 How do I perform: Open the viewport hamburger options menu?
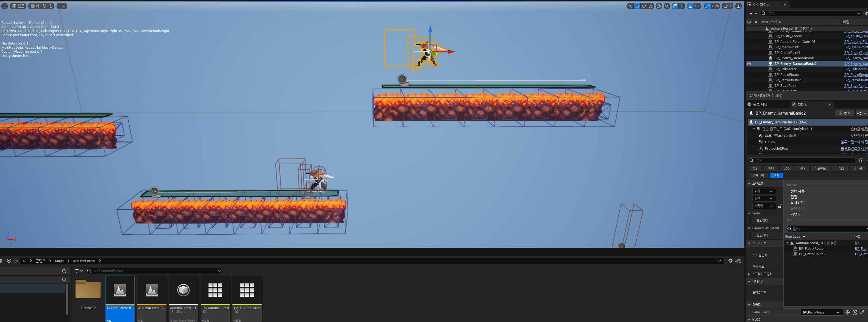pyautogui.click(x=5, y=6)
